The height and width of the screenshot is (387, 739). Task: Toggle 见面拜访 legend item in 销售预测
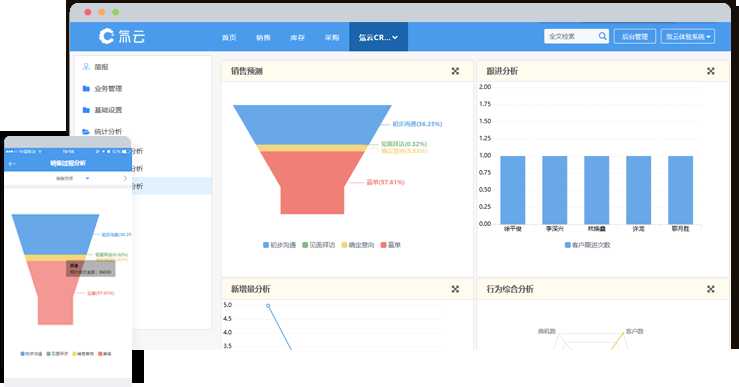319,245
